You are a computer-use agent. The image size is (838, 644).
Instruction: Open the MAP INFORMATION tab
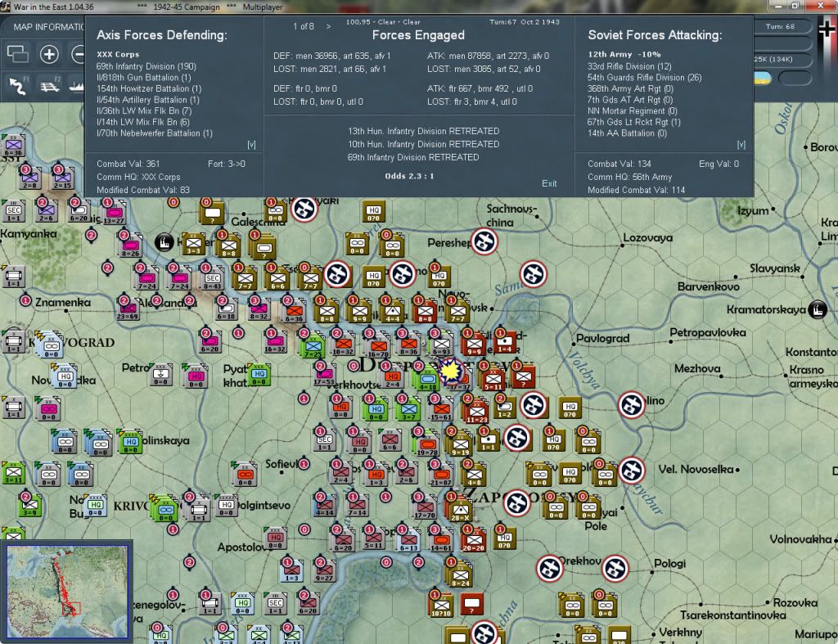(48, 27)
